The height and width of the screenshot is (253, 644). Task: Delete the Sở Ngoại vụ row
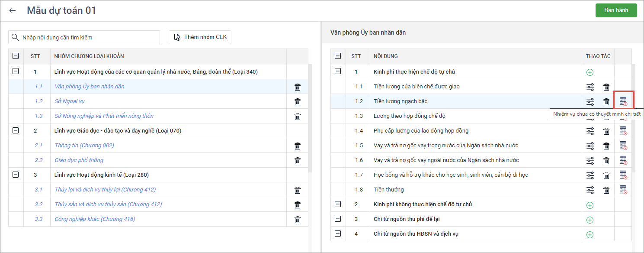point(298,102)
